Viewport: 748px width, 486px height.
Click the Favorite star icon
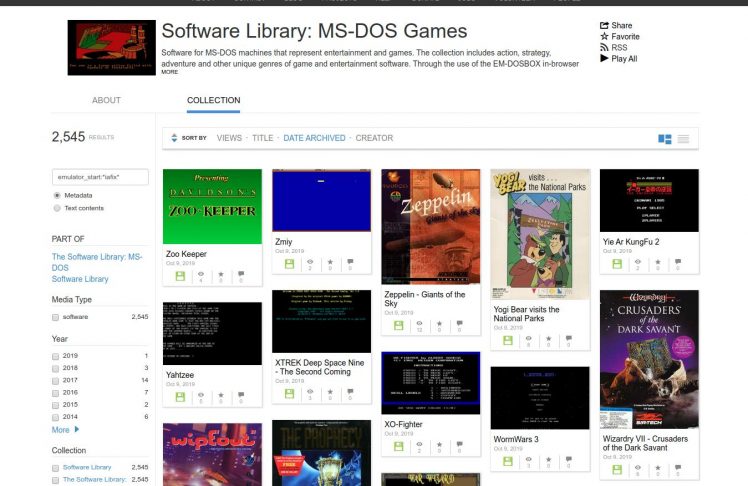pos(604,37)
